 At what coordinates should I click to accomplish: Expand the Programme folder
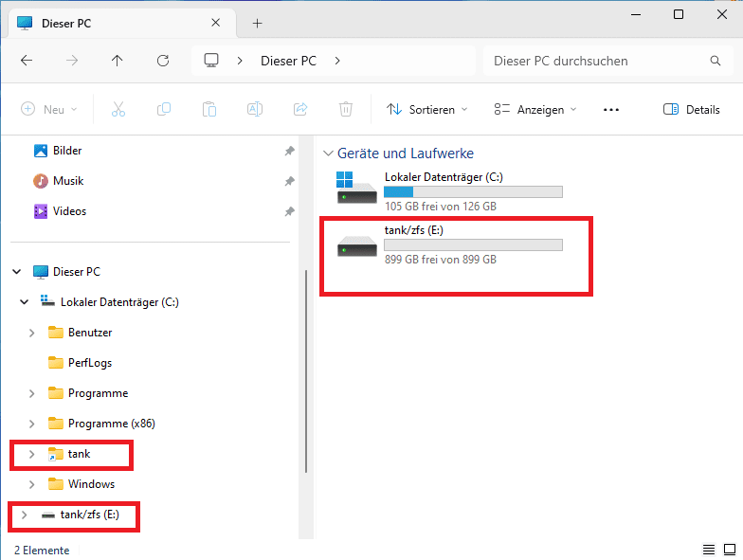(32, 393)
